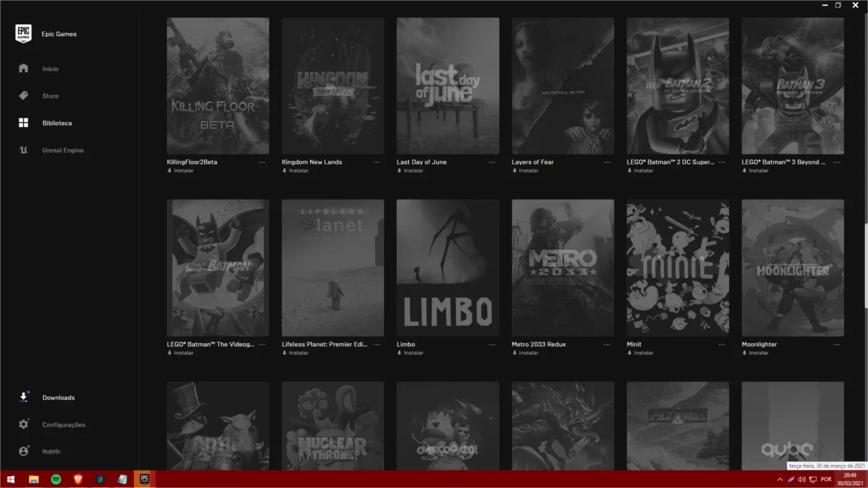
Task: Open options for LEGO Batman The Videogame
Action: click(x=262, y=345)
